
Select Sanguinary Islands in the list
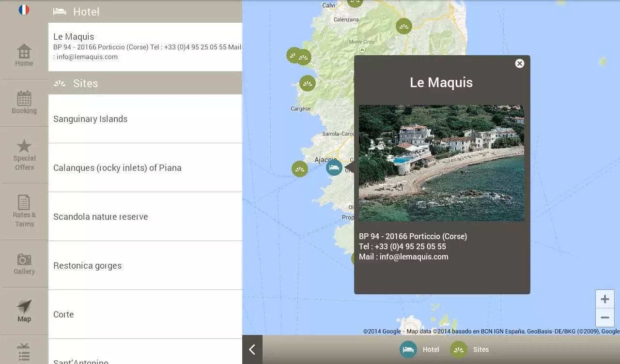(145, 119)
